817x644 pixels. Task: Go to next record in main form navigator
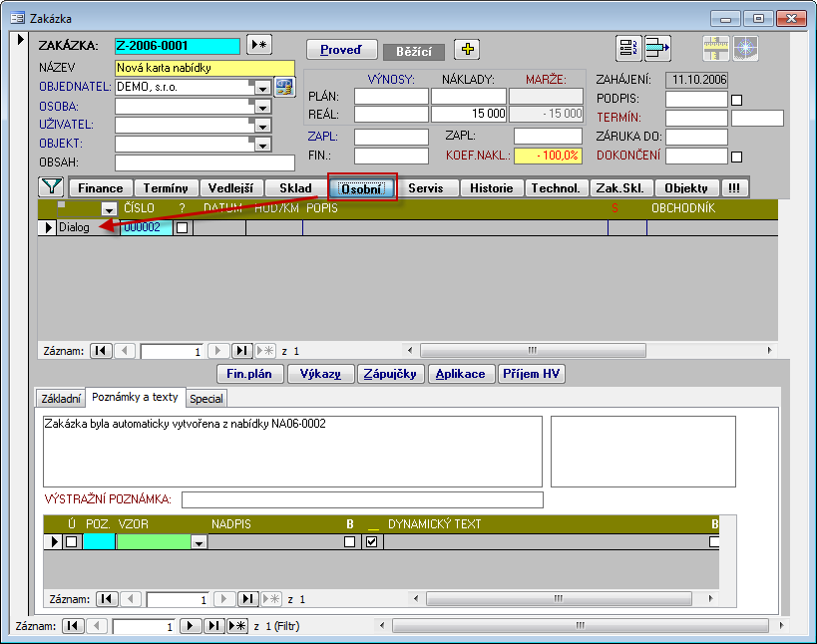[x=191, y=626]
